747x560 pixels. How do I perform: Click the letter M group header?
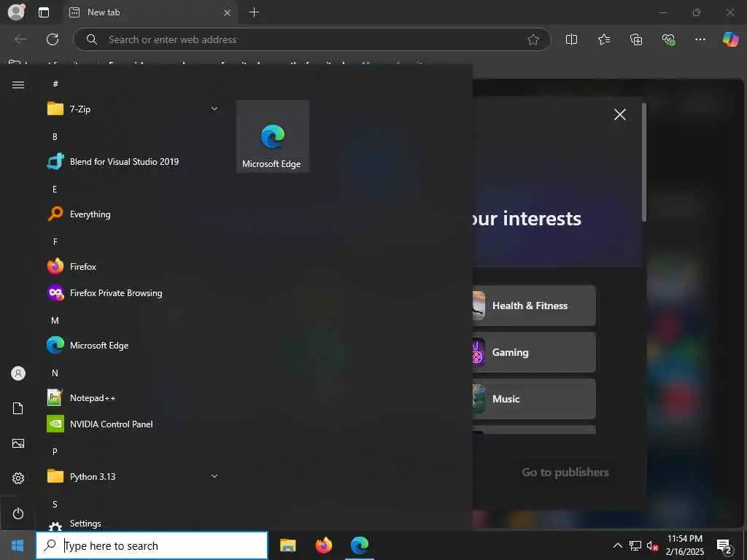pos(55,321)
